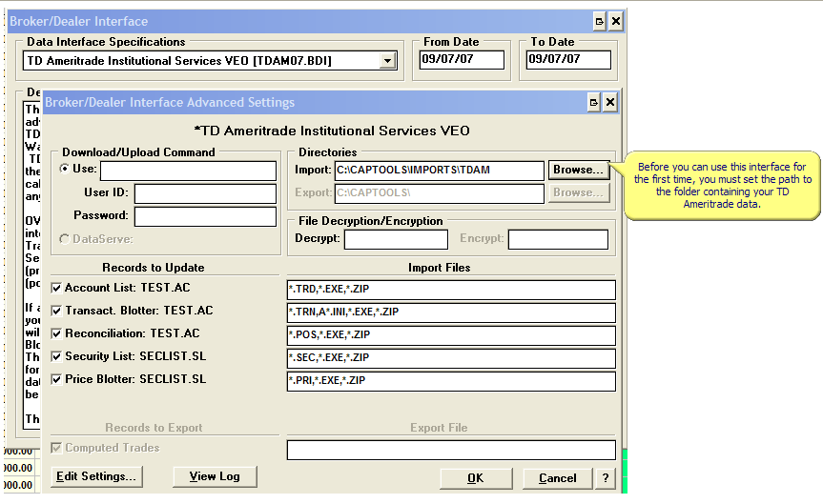Toggle the Price Blotter checkbox
823x504 pixels.
[x=56, y=379]
